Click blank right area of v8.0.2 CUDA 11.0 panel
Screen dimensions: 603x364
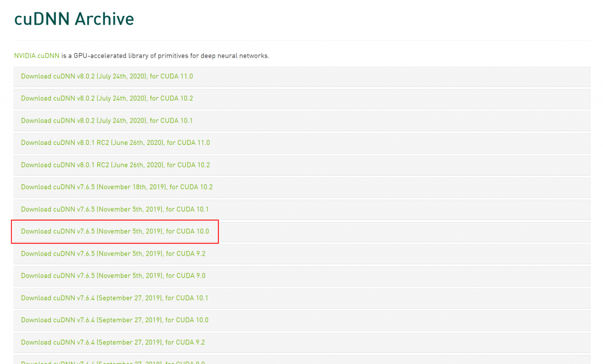tap(442, 77)
